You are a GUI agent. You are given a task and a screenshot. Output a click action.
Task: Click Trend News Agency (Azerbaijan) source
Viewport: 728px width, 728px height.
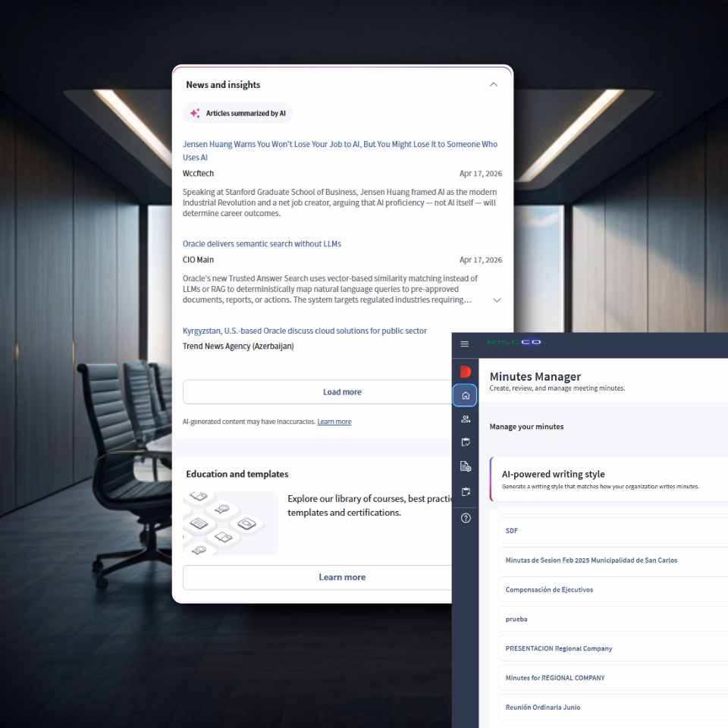(238, 347)
